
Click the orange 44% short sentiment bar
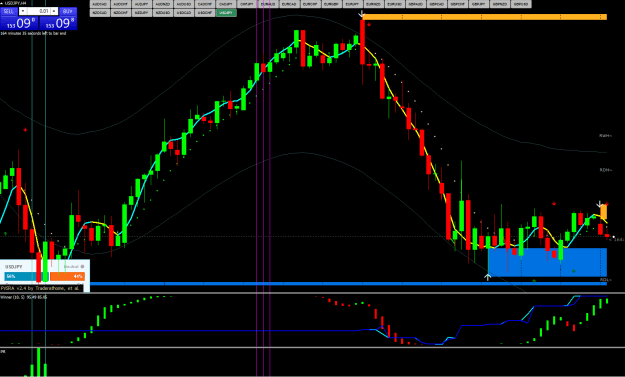click(x=67, y=276)
